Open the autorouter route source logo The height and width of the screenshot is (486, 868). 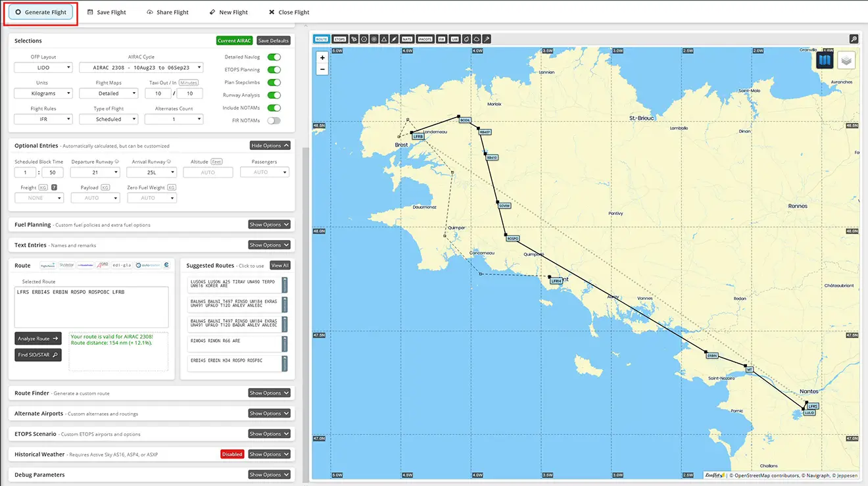[x=147, y=265]
